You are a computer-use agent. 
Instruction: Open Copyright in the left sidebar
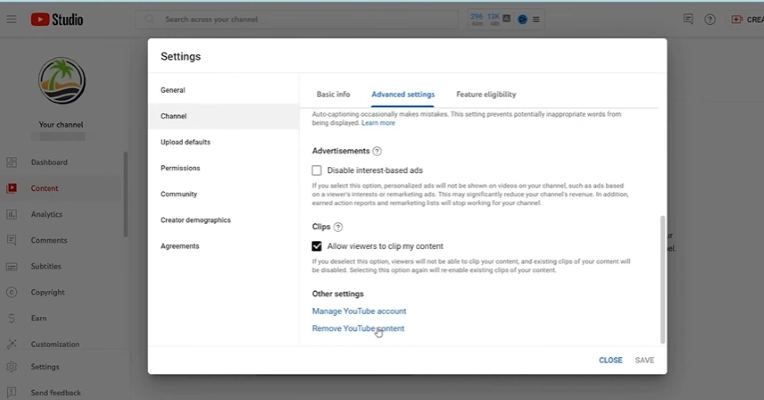[47, 292]
